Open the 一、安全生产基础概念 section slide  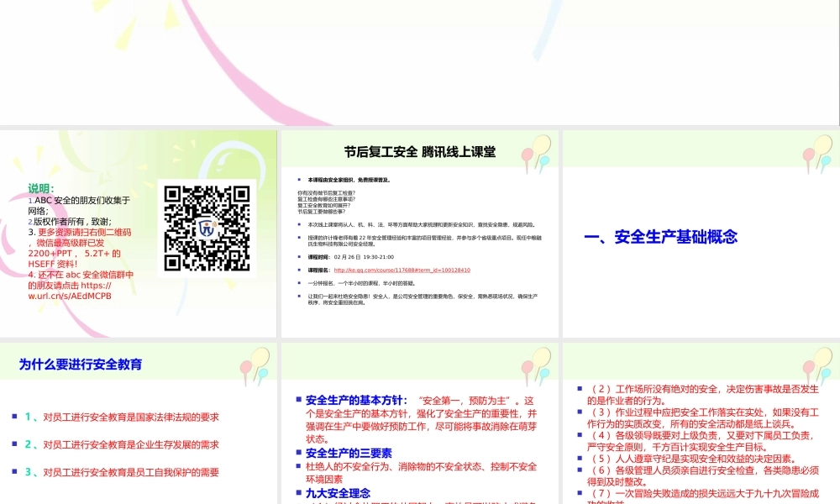(x=701, y=234)
